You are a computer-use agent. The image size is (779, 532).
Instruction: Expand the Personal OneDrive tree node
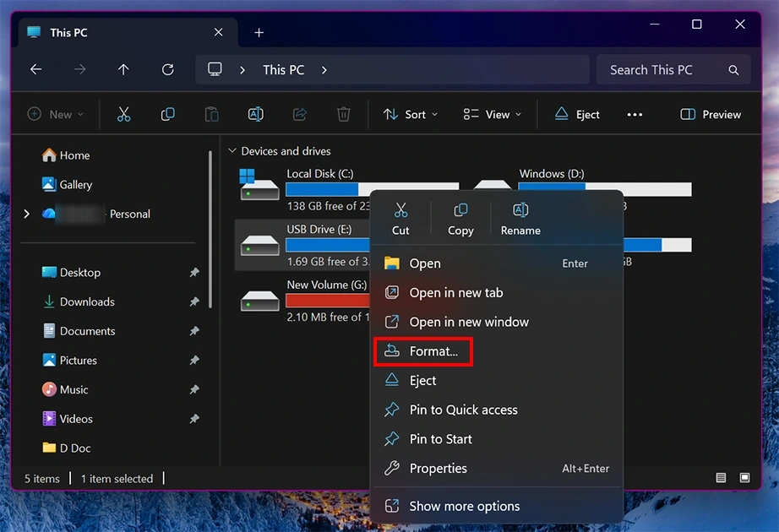tap(27, 214)
